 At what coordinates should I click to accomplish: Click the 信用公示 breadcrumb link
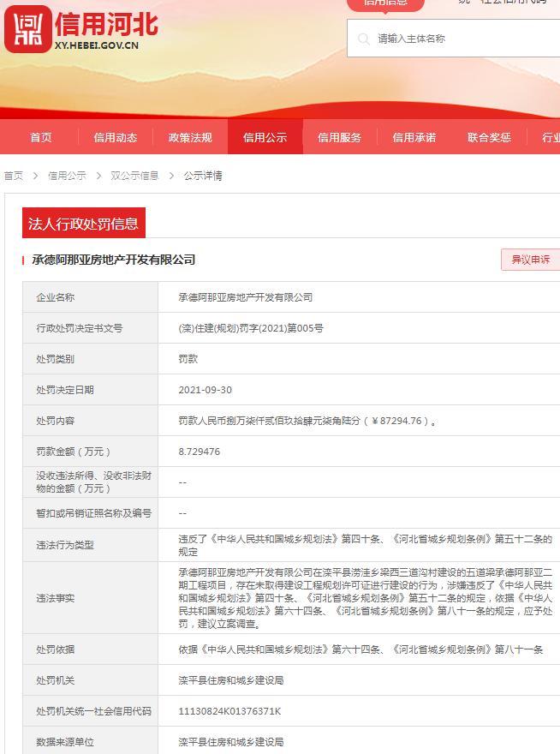point(67,176)
